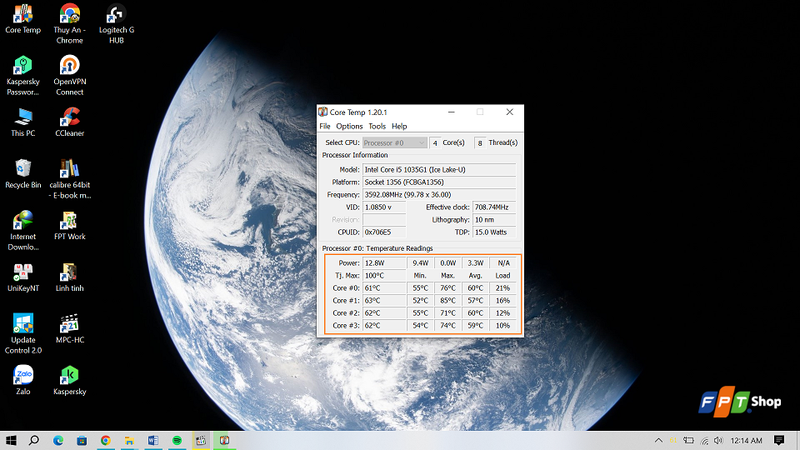Minimize the Core Temp window
Screen dimensions: 800x450
451,112
